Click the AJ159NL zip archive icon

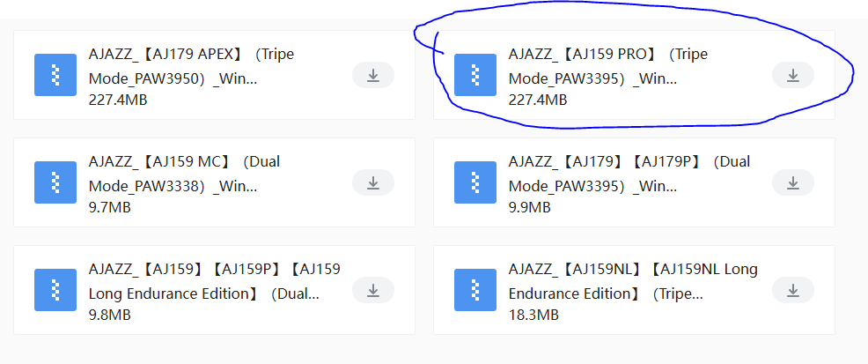point(475,290)
